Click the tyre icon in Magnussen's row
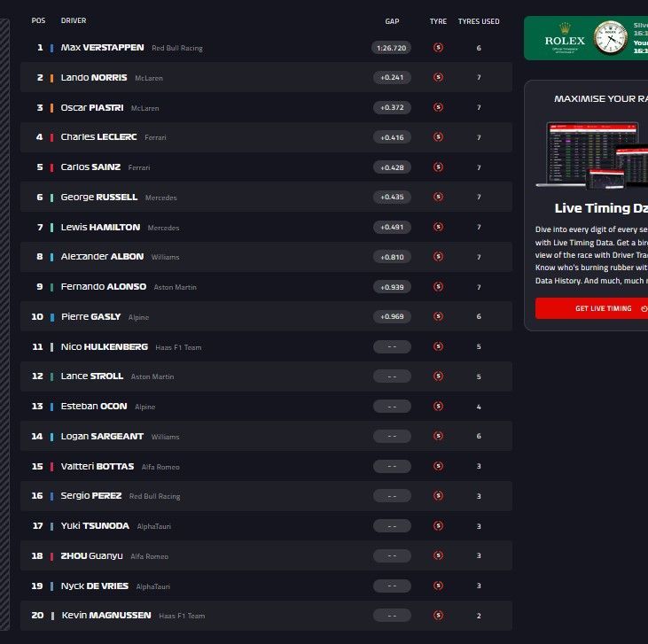The height and width of the screenshot is (644, 648). (x=438, y=616)
